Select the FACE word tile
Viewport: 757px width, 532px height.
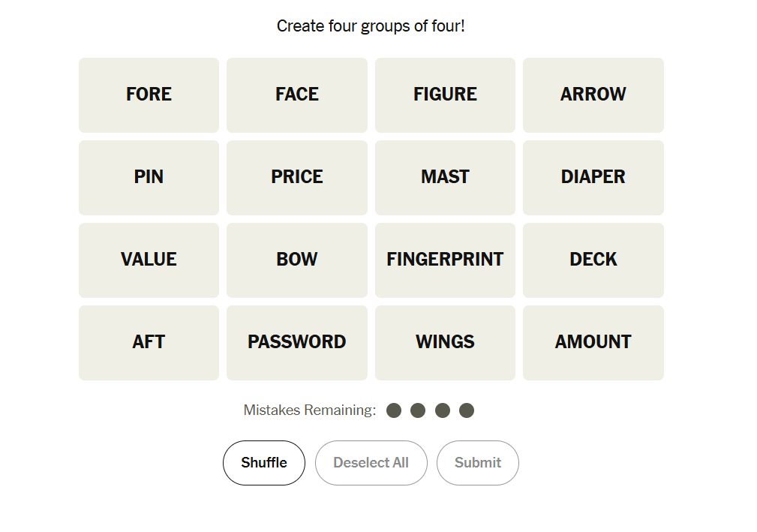[x=297, y=95]
